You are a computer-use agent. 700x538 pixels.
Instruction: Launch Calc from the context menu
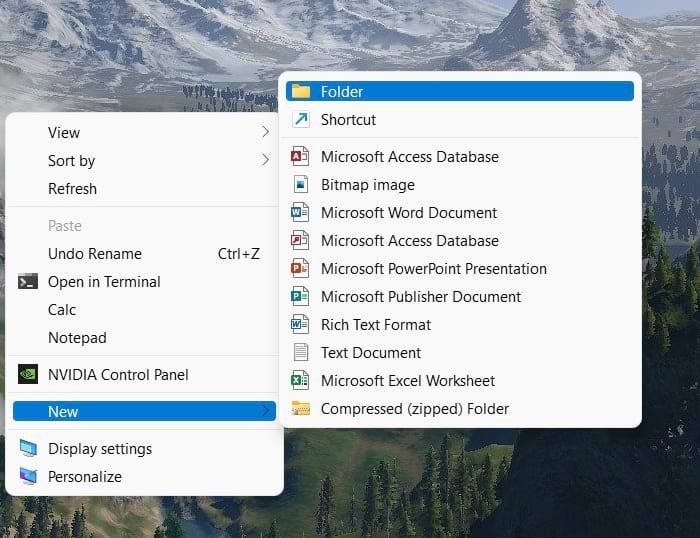click(x=62, y=310)
